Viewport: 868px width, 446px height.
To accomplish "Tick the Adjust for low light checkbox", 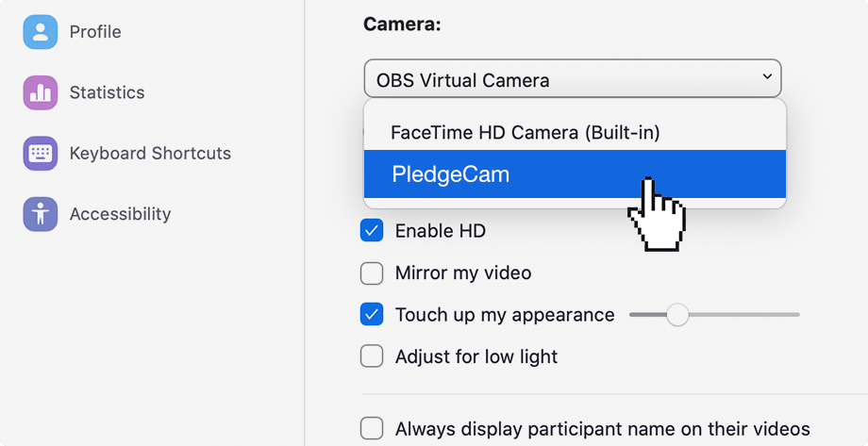I will click(372, 356).
